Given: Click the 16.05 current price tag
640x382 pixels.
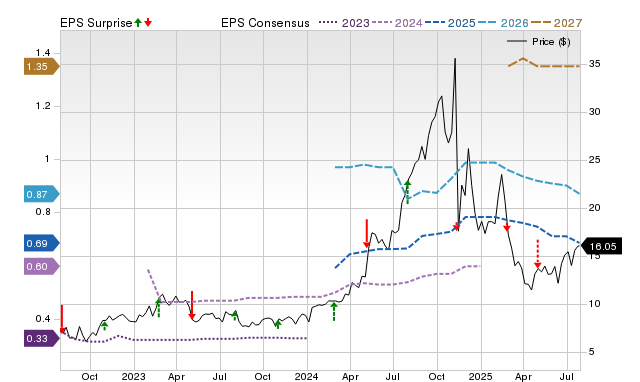Looking at the screenshot, I should [601, 246].
